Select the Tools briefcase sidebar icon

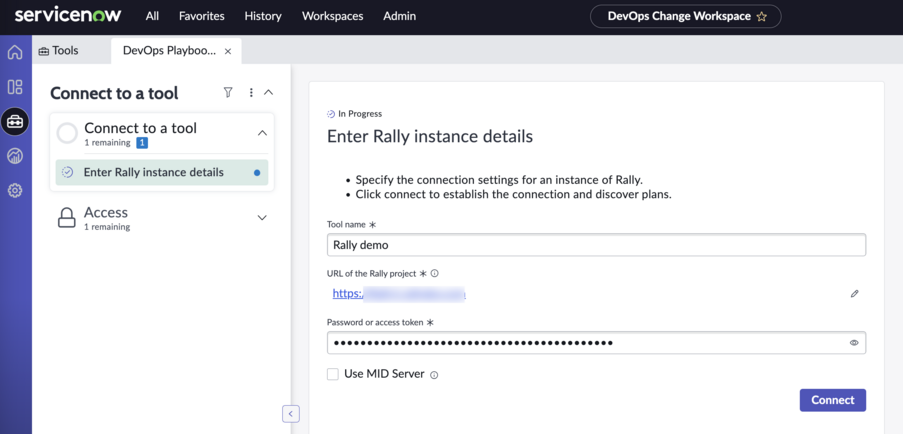click(15, 121)
